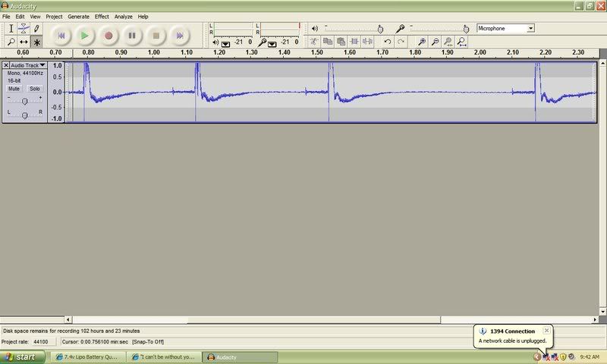The image size is (607, 364).
Task: Click Fit Project in window icon
Action: (461, 42)
